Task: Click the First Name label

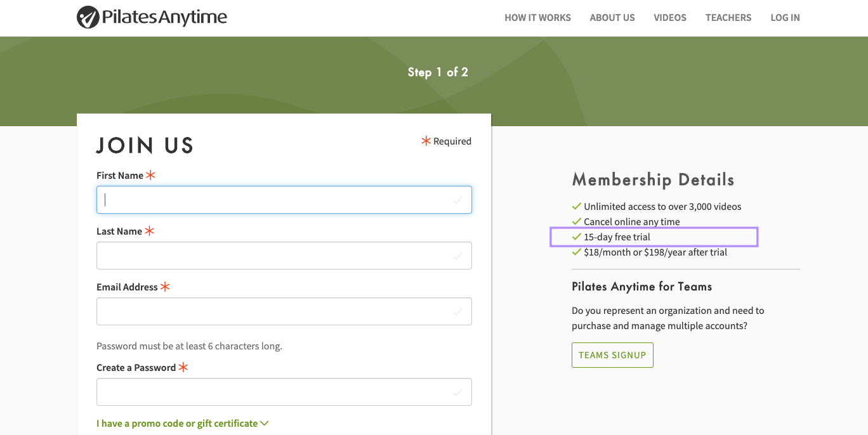Action: pos(120,176)
